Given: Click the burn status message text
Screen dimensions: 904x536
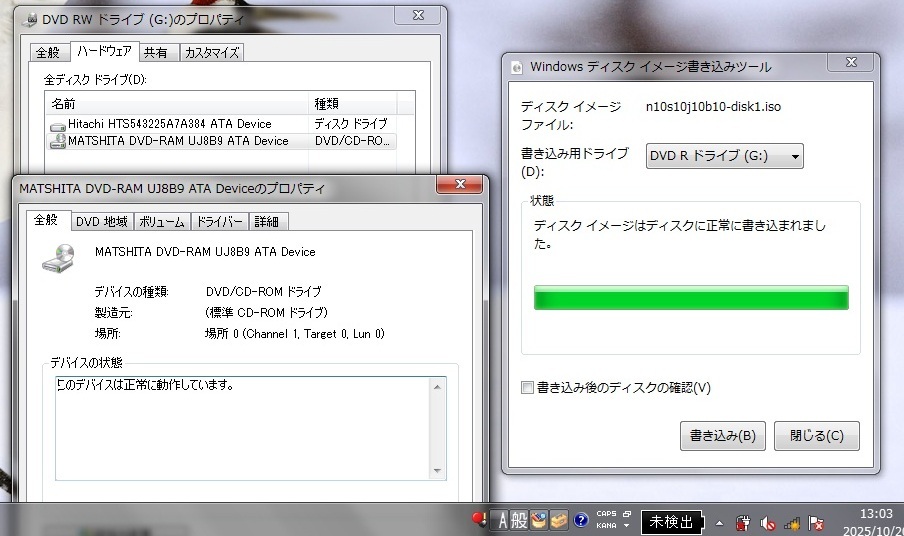Looking at the screenshot, I should (x=679, y=235).
